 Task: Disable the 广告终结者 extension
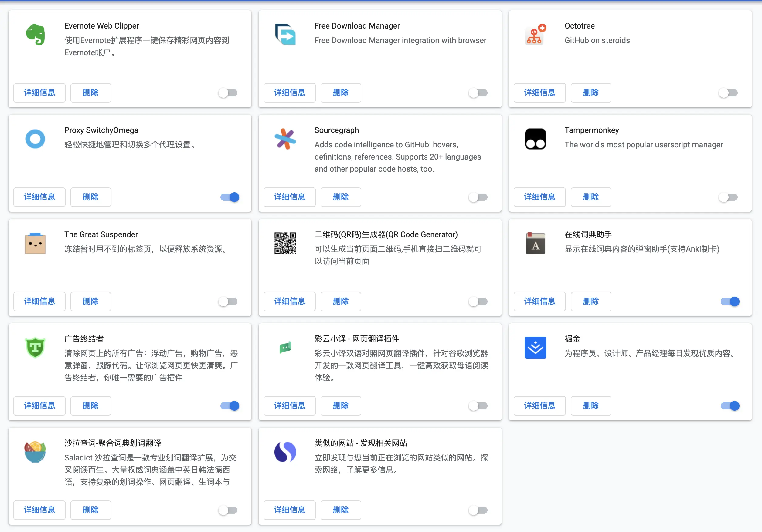coord(229,406)
